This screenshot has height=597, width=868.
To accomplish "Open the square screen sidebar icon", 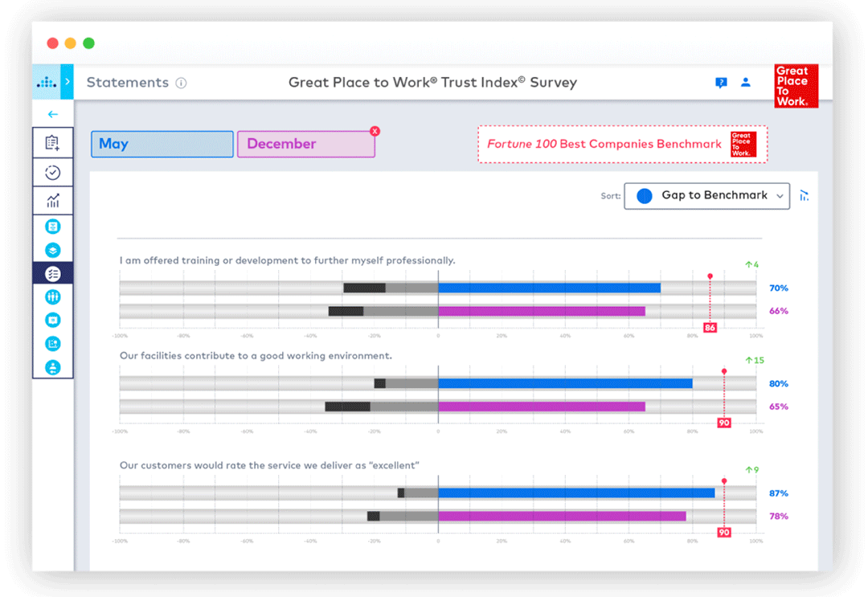I will [52, 321].
